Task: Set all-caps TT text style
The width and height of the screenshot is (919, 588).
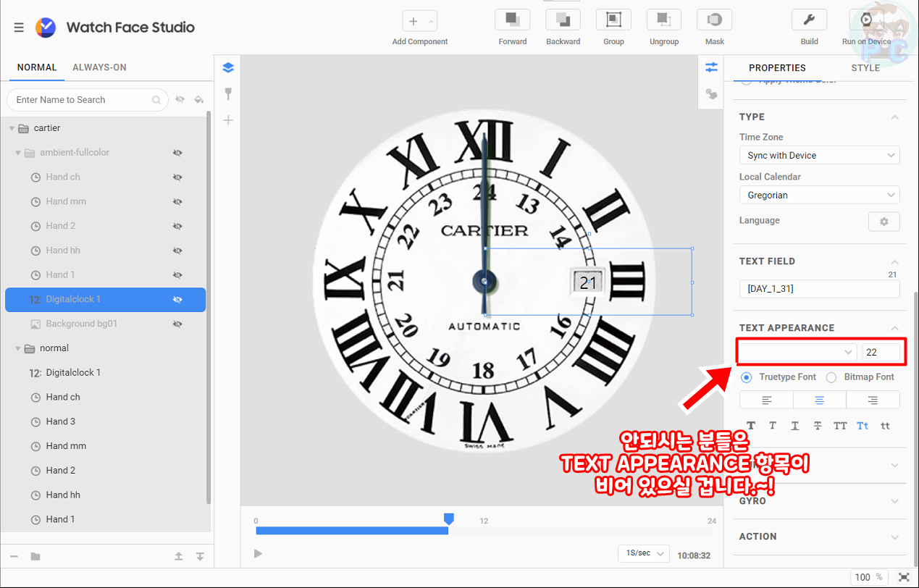Action: (x=840, y=426)
